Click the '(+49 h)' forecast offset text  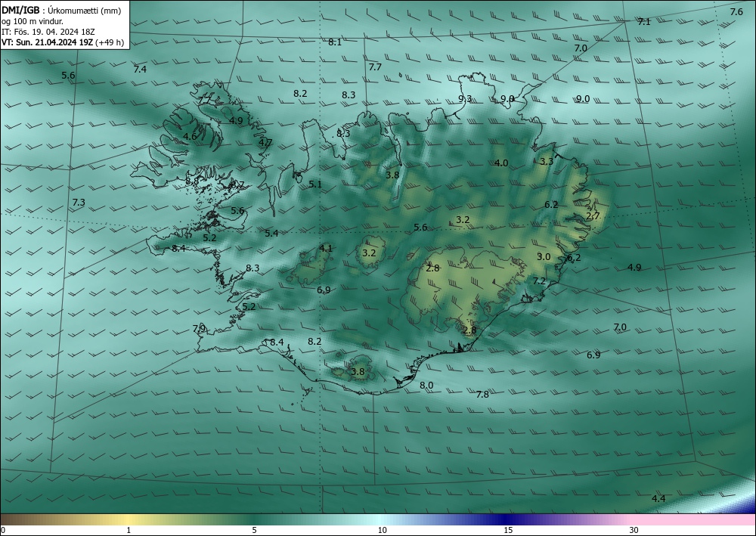[110, 42]
